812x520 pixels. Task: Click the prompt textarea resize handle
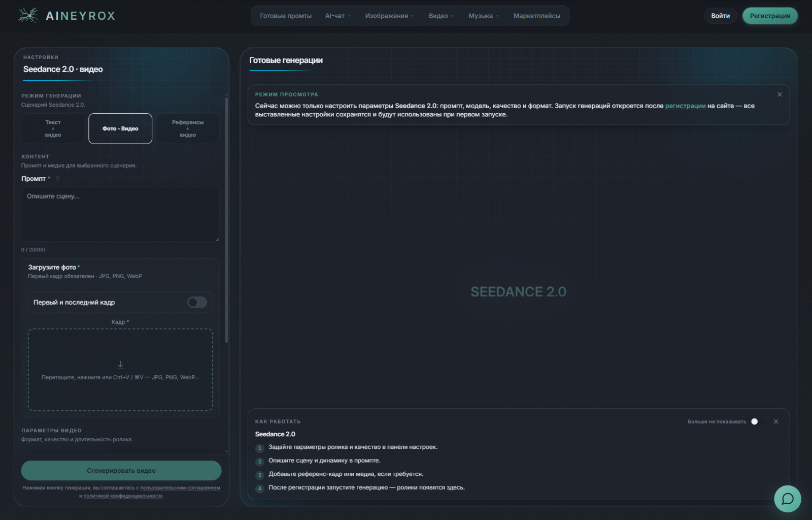coord(217,239)
